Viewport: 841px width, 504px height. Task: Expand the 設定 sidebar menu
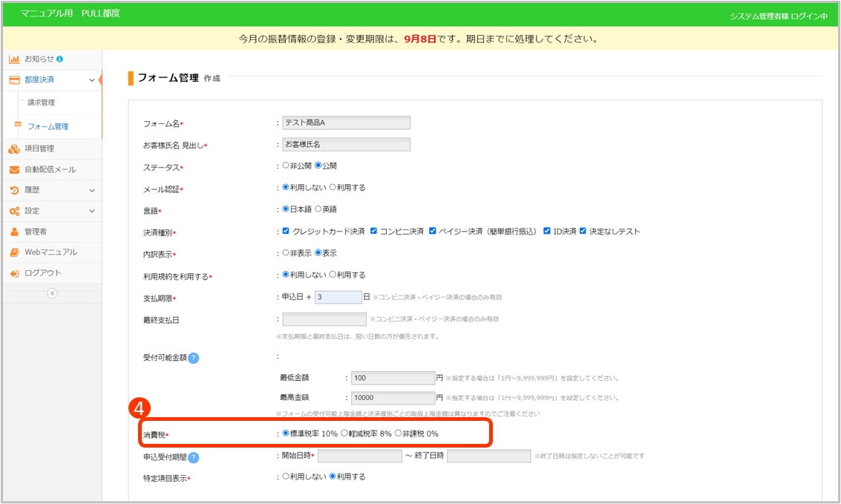coord(91,211)
